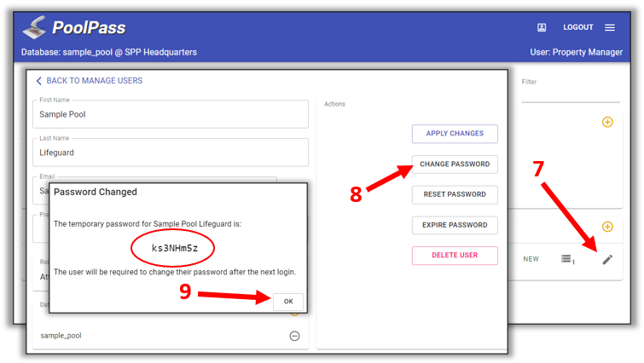Click EXPIRE PASSWORD button
Screen dimensions: 644x363
(x=455, y=225)
